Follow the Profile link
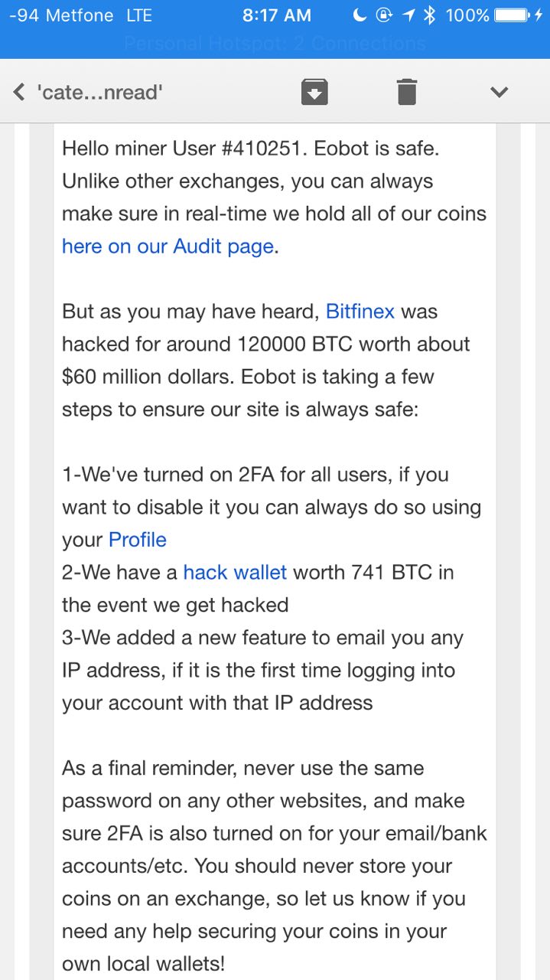The image size is (550, 980). point(138,540)
